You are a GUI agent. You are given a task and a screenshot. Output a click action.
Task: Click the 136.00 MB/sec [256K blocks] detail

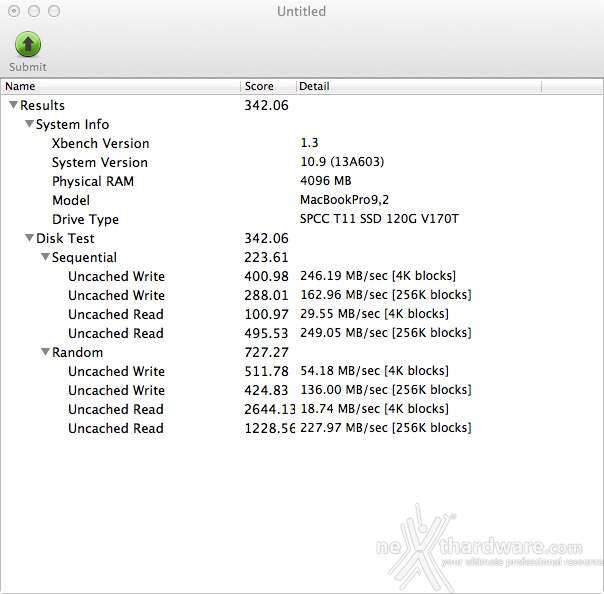pos(386,389)
